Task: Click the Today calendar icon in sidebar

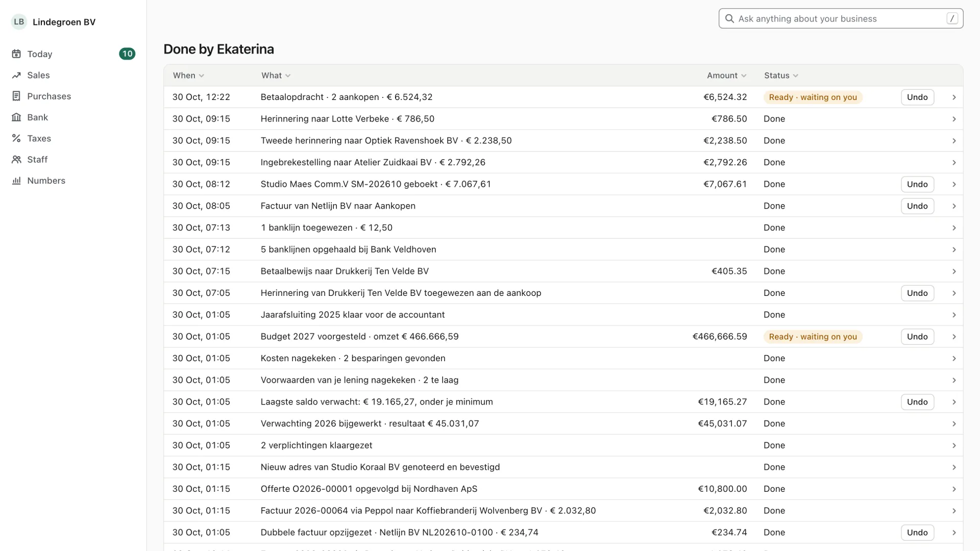Action: point(16,54)
